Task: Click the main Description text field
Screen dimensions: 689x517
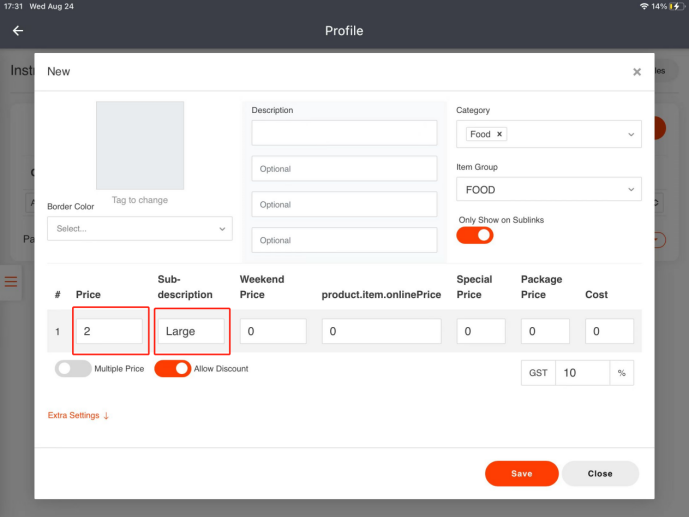Action: coord(344,133)
